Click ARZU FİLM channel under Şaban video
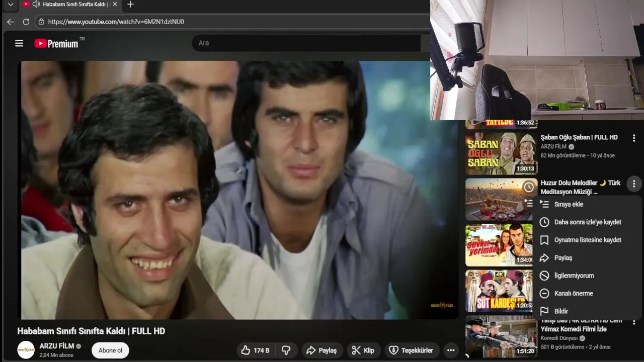 tap(553, 146)
